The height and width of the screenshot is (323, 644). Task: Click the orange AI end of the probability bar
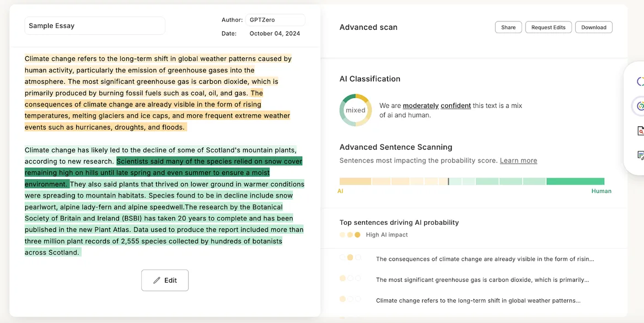click(355, 181)
